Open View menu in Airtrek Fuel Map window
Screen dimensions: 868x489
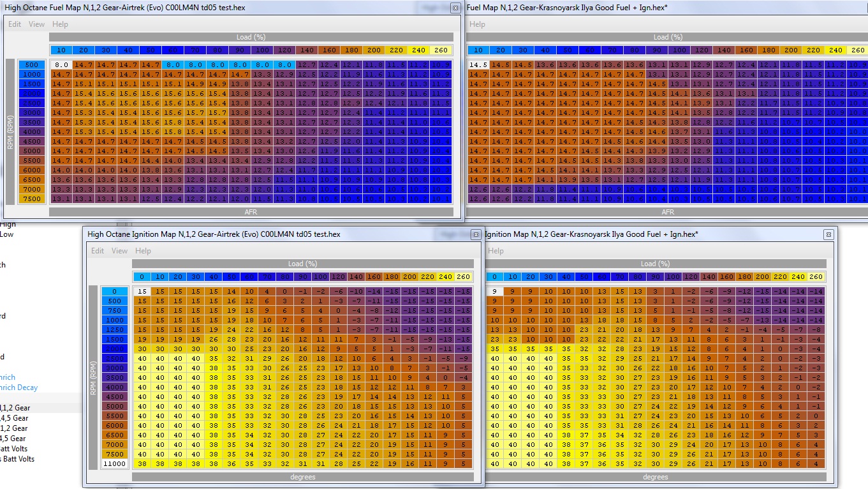(37, 24)
